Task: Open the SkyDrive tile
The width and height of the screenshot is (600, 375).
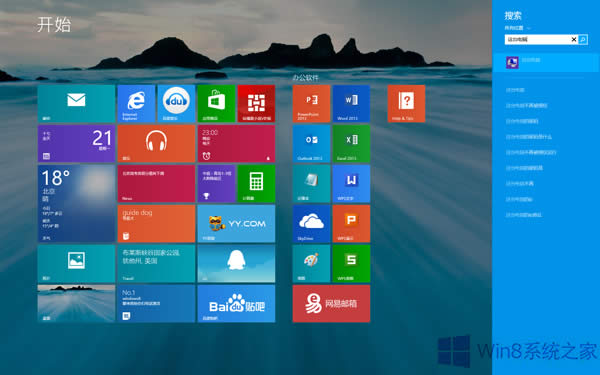Action: [x=311, y=223]
